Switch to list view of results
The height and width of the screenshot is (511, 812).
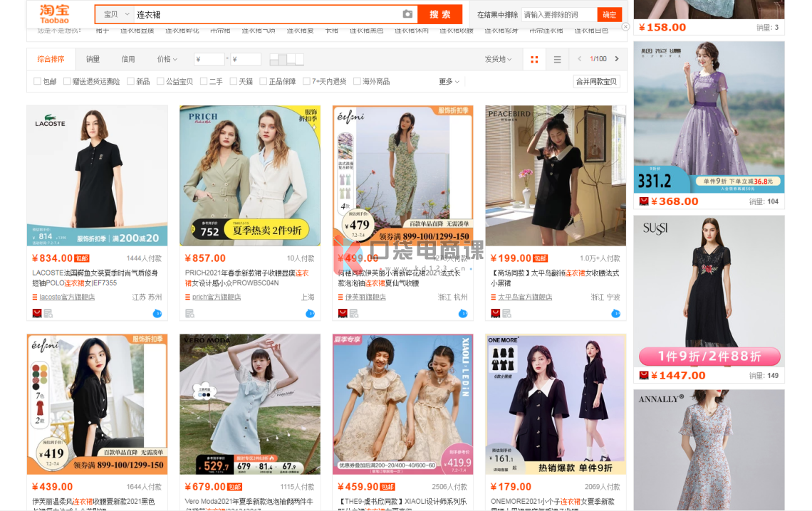pos(557,60)
